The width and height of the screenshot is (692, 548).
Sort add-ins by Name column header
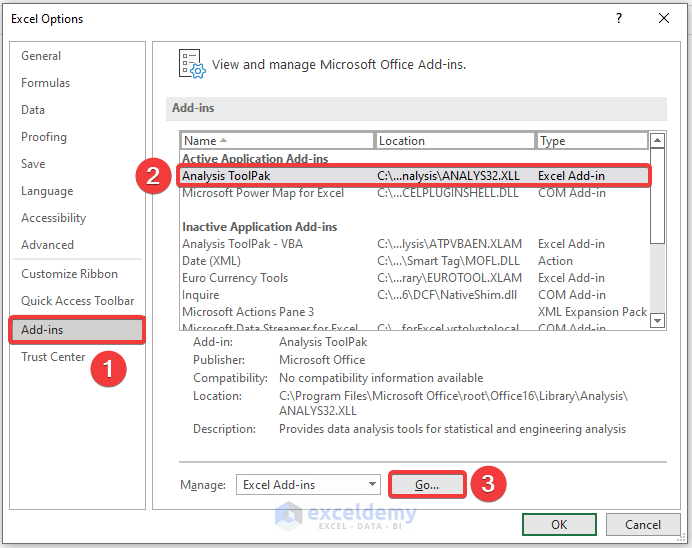tap(277, 141)
